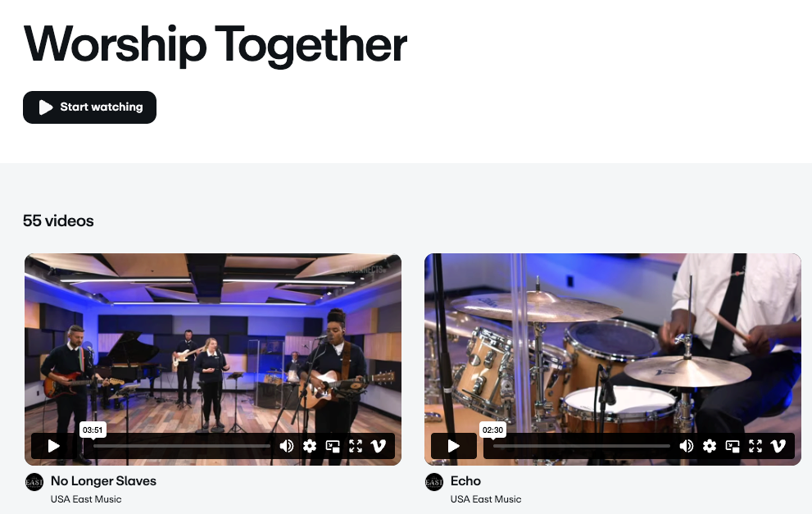Image resolution: width=812 pixels, height=514 pixels.
Task: Enter fullscreen on Echo video
Action: click(x=755, y=446)
